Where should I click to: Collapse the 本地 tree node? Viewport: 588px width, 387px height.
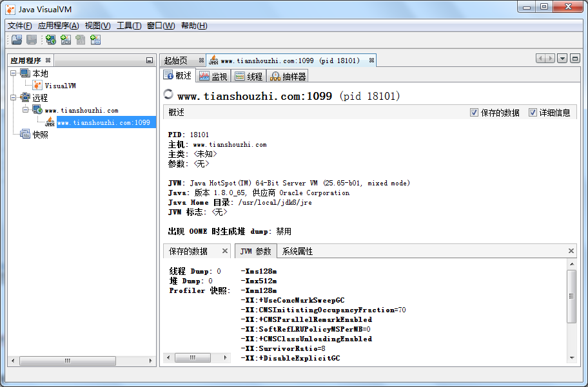pos(14,73)
